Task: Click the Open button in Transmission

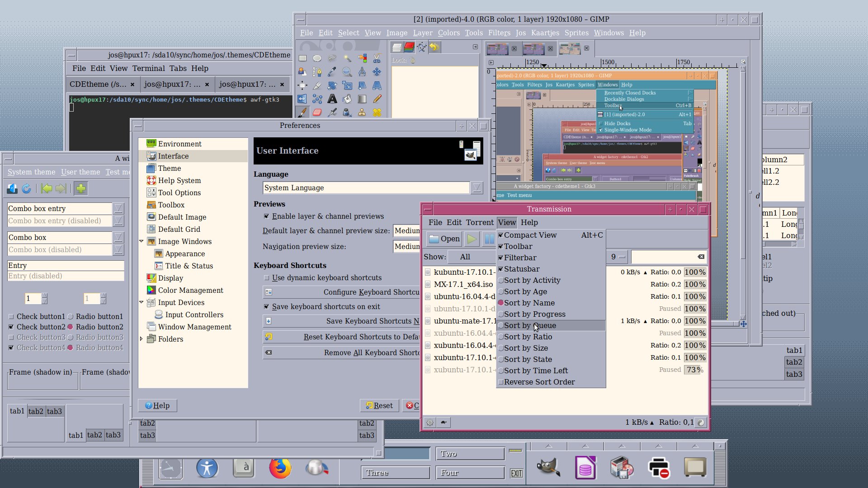Action: [443, 239]
